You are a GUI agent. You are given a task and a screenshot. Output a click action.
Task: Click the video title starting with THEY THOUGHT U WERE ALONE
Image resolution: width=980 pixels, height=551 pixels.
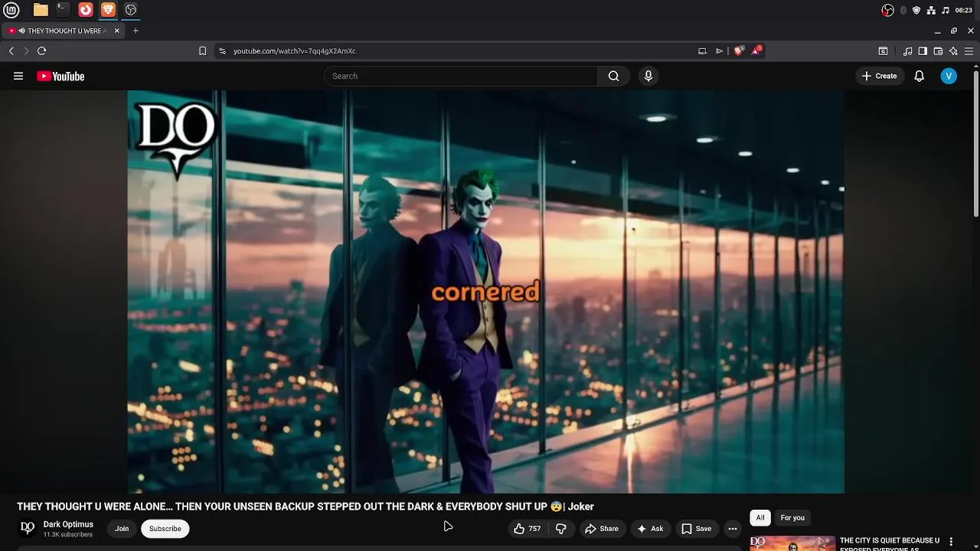click(x=305, y=507)
